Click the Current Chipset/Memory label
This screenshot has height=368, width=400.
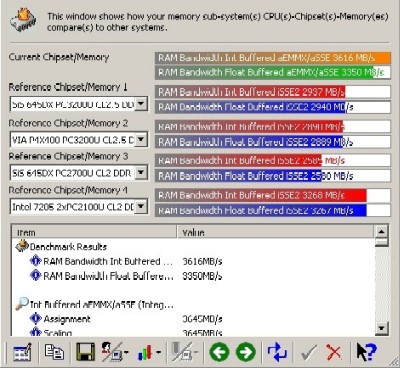59,57
